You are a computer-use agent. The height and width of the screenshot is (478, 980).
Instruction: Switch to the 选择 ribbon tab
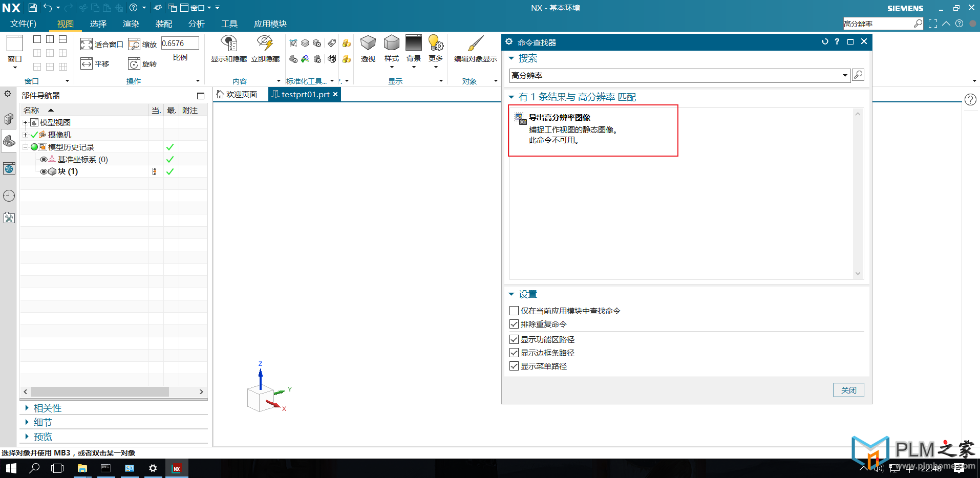pyautogui.click(x=98, y=24)
